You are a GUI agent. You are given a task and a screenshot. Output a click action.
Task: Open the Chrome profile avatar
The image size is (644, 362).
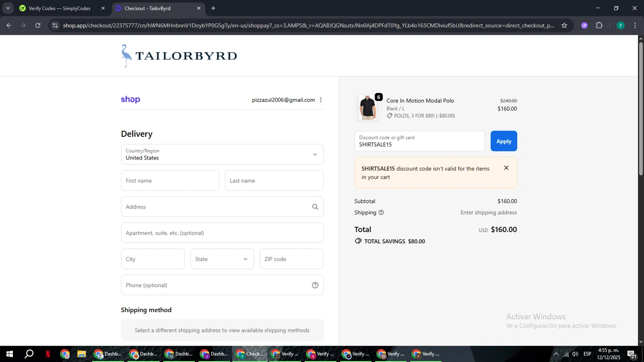pos(620,25)
